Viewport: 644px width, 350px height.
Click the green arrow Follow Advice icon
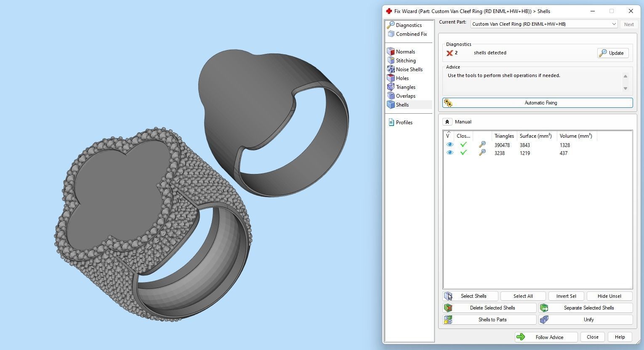coord(521,337)
